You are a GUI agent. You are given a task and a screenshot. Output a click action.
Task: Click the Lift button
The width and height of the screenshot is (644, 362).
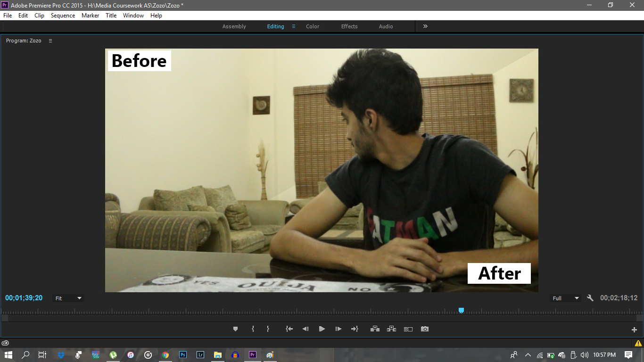coord(375,329)
